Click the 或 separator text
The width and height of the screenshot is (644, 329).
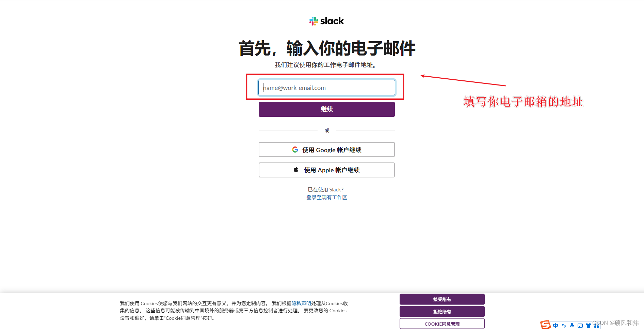pos(327,130)
